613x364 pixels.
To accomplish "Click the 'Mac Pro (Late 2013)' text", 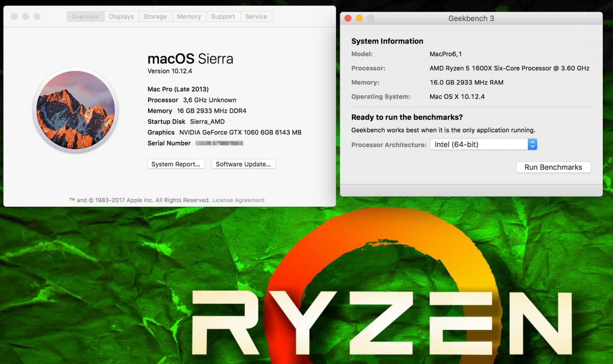I will point(178,89).
